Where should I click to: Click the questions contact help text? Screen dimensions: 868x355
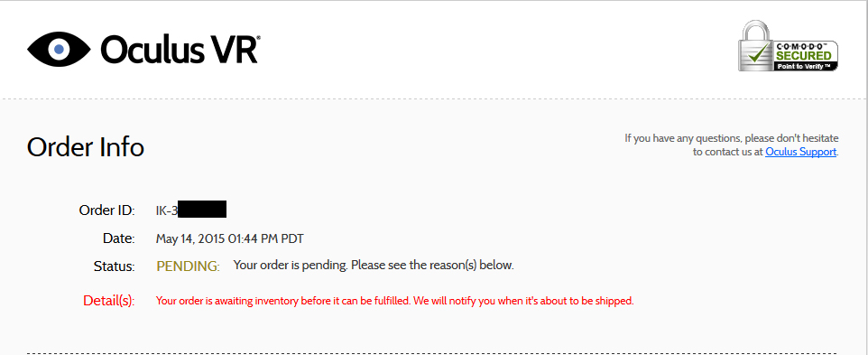(732, 145)
